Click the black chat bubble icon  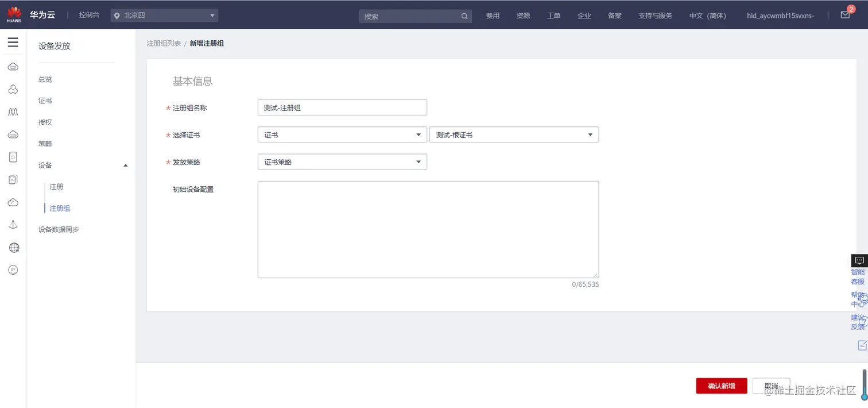[859, 260]
